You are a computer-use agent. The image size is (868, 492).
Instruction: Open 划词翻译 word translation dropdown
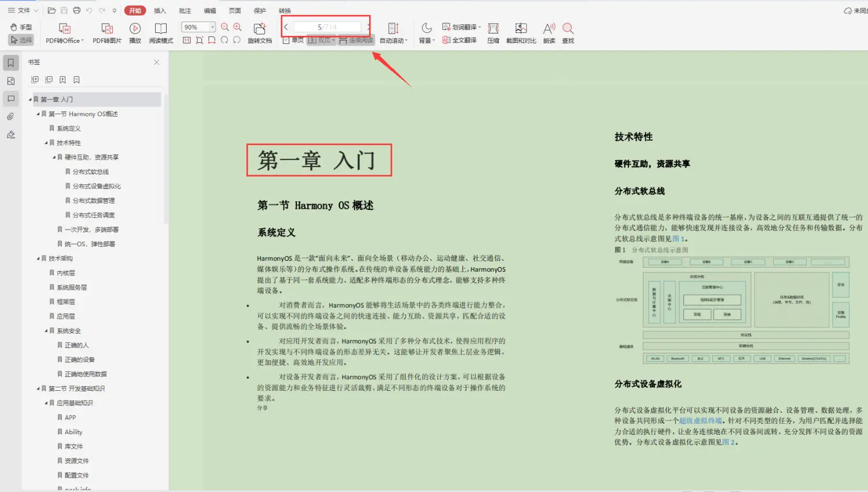click(462, 27)
